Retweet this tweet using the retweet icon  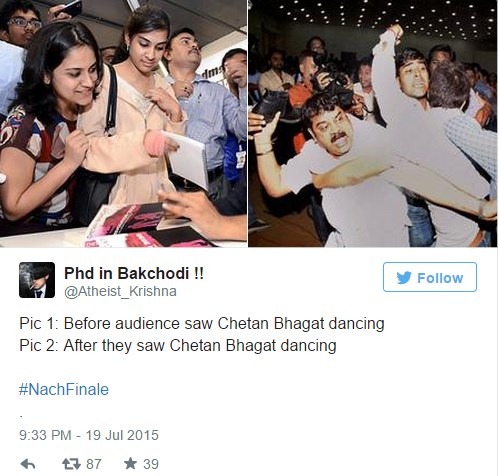[x=71, y=464]
